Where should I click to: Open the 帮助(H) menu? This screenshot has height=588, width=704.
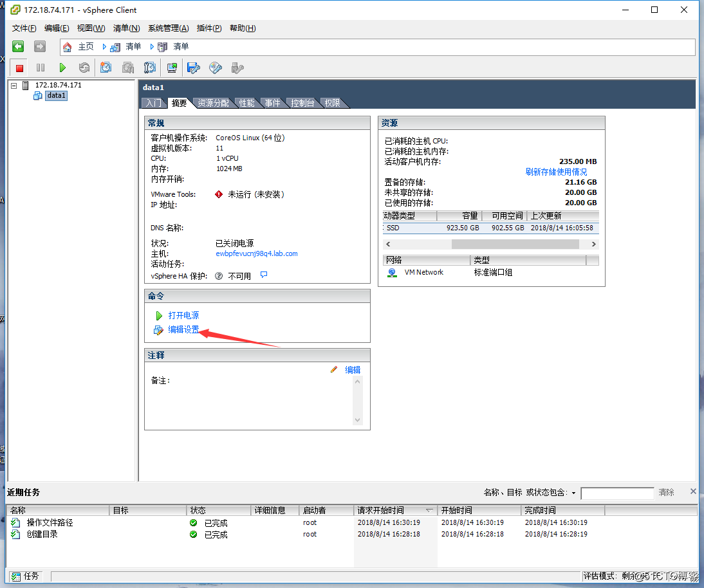tap(243, 28)
